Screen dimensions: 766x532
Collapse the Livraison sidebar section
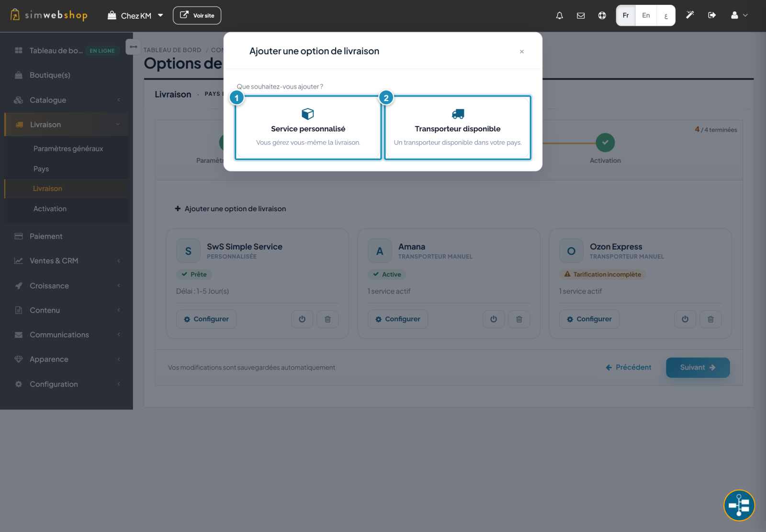(67, 125)
